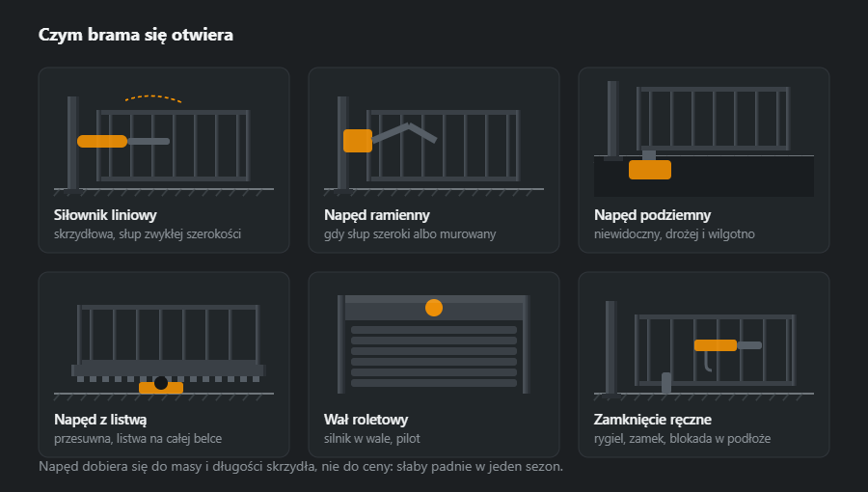This screenshot has width=868, height=492.
Task: Choose the Zamknięcie ręczne card
Action: 704,364
